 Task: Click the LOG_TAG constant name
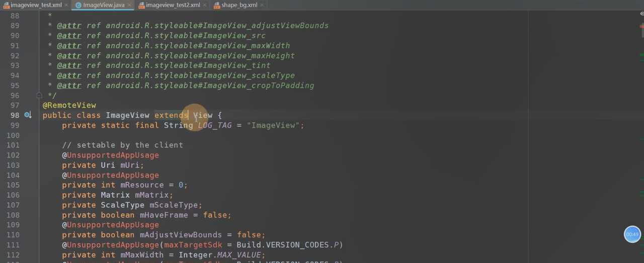[215, 125]
